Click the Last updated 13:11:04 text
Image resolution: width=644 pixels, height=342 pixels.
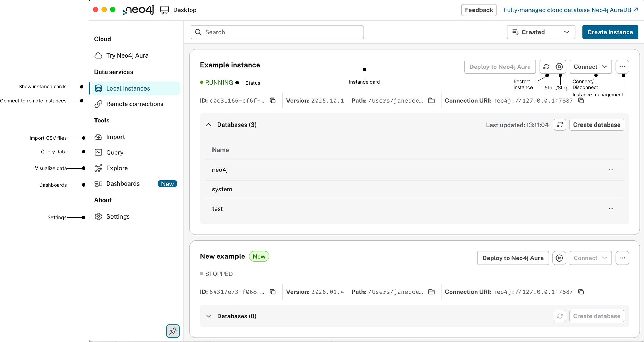click(x=517, y=125)
